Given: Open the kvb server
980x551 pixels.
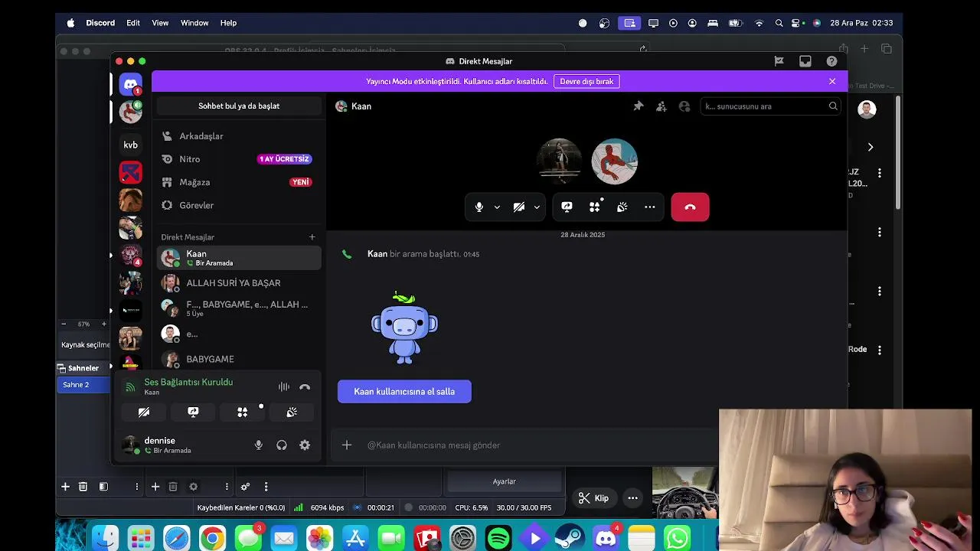Looking at the screenshot, I should (131, 145).
